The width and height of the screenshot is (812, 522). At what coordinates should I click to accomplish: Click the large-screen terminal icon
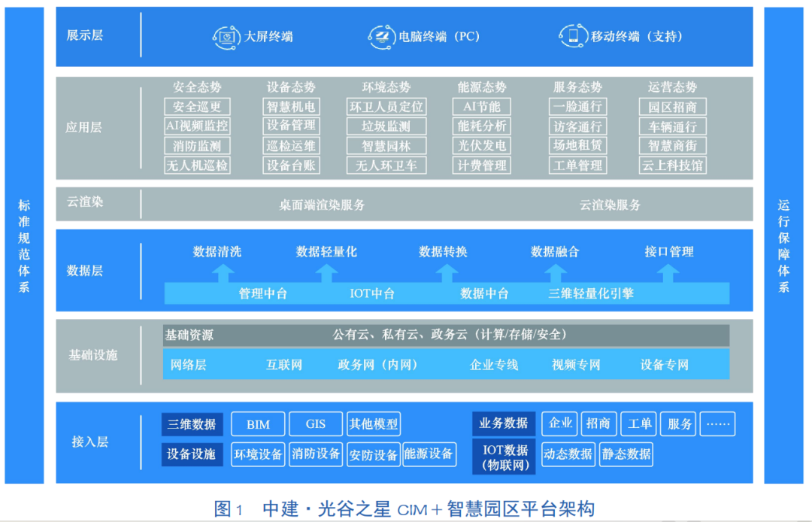[226, 37]
